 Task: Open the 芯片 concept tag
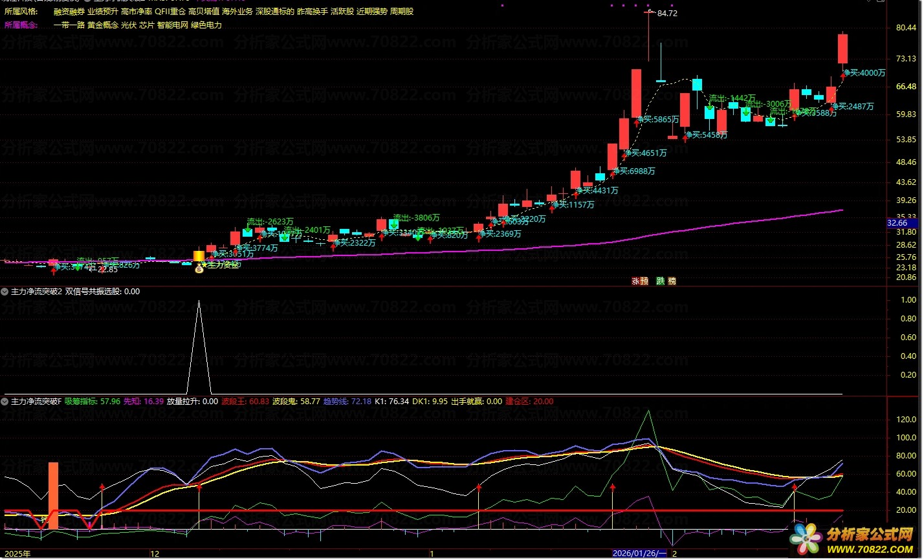tap(147, 25)
